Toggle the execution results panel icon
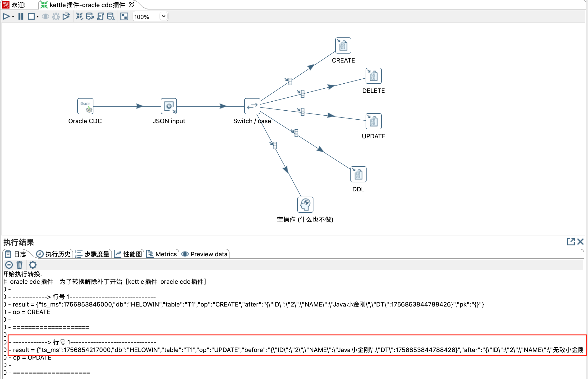 pos(124,17)
